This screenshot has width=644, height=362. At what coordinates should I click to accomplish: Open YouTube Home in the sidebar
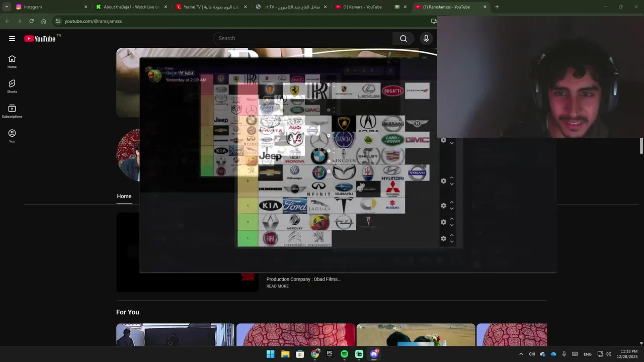(x=12, y=62)
